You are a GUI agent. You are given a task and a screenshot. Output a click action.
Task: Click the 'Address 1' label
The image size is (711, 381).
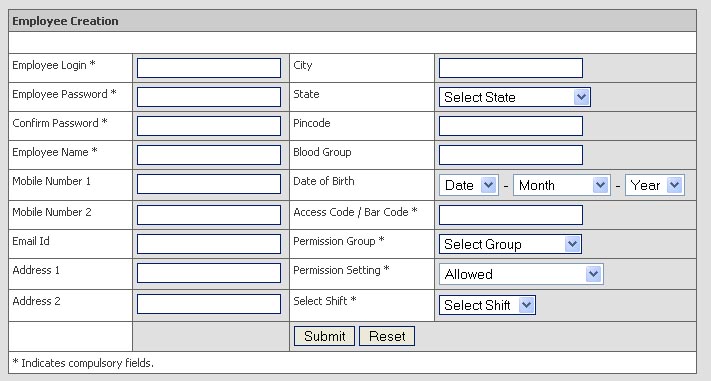36,270
